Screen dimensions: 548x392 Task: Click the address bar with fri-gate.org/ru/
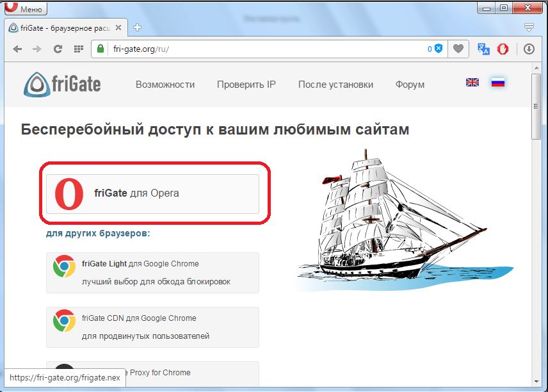[x=269, y=49]
